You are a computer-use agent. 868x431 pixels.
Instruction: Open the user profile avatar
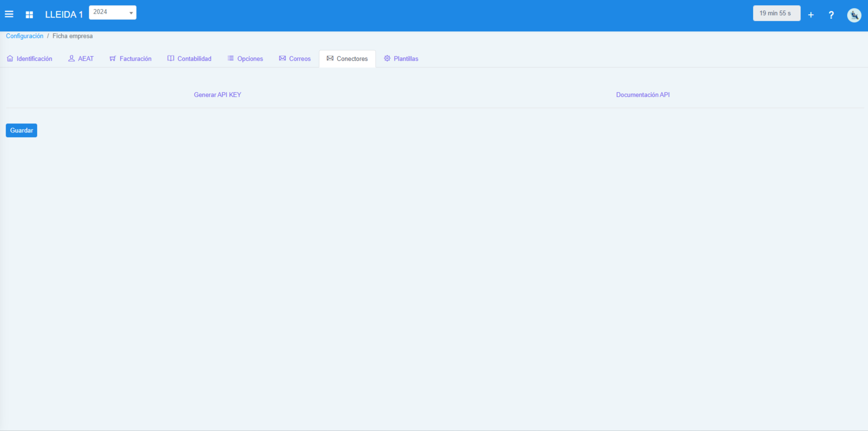click(854, 15)
